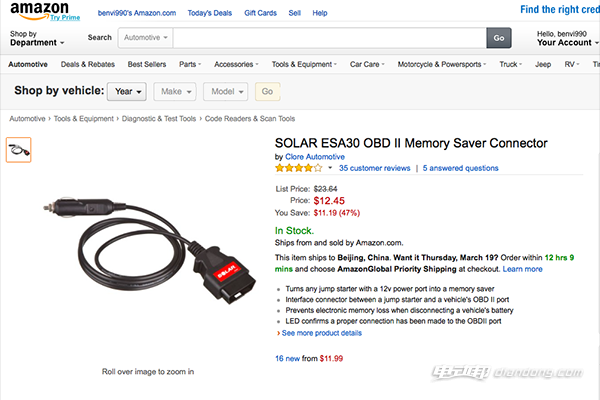This screenshot has height=400, width=600.
Task: Go to Gift Cards page
Action: [260, 13]
